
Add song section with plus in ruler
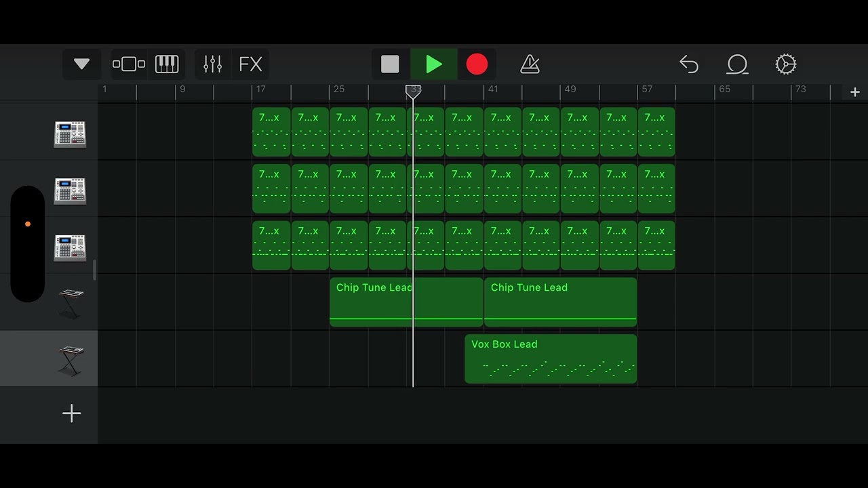coord(854,92)
